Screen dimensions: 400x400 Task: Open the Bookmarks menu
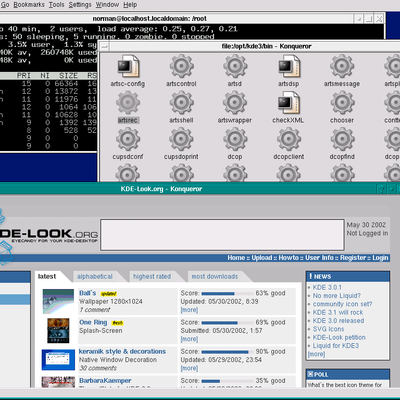coord(29,5)
